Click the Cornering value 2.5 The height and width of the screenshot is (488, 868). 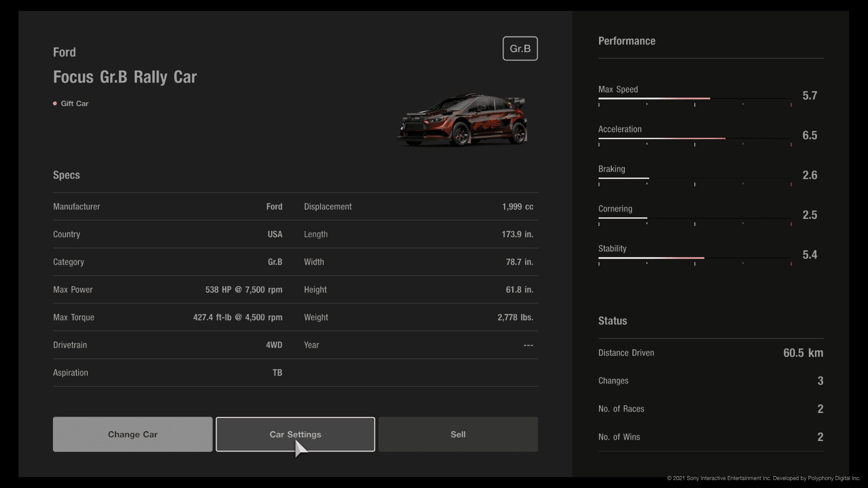tap(810, 215)
